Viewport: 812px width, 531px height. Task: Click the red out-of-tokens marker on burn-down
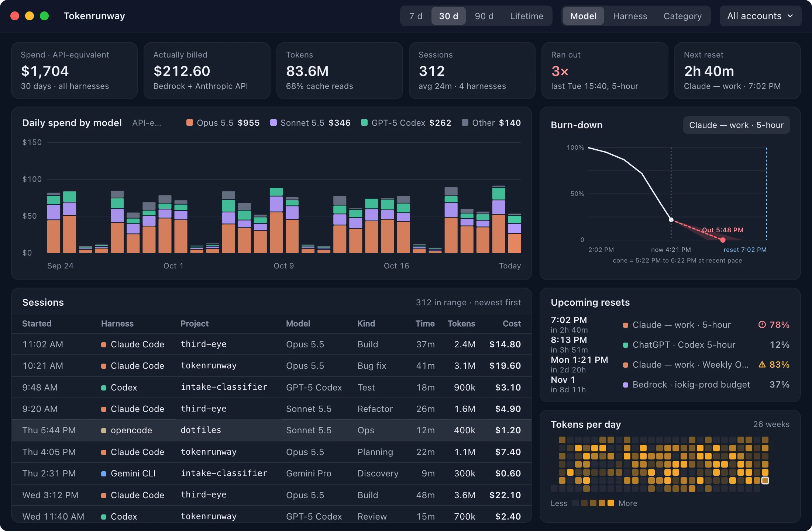pos(723,240)
